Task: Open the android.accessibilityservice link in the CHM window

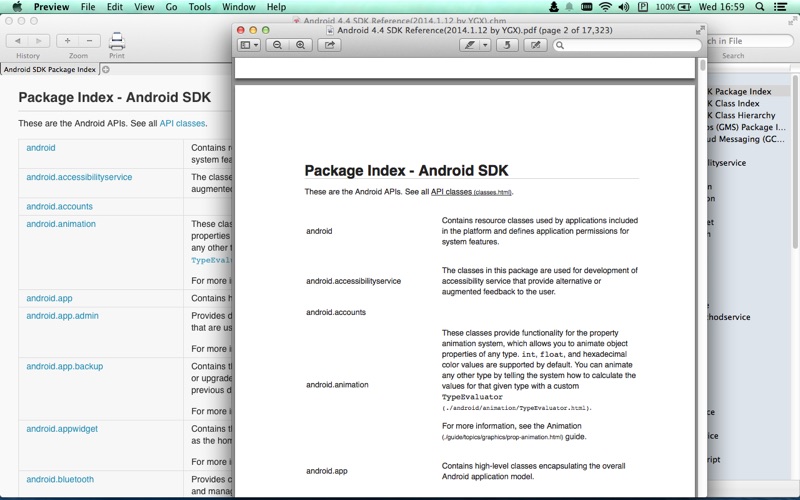Action: tap(79, 177)
